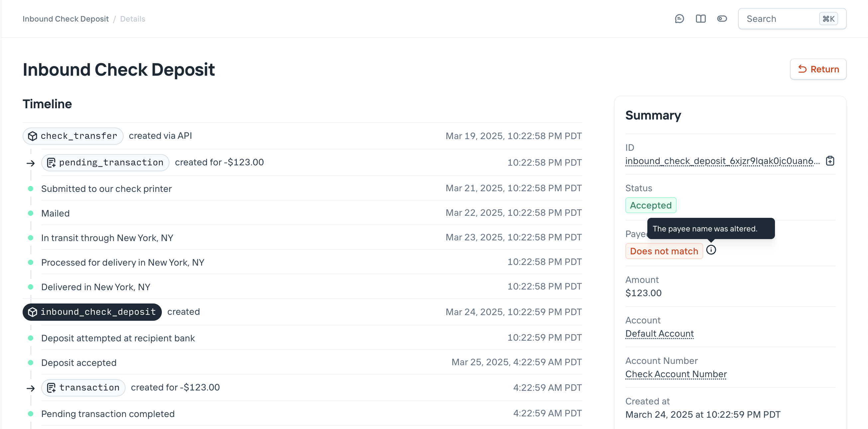Focus the Search input field
This screenshot has height=429, width=868.
(x=782, y=19)
